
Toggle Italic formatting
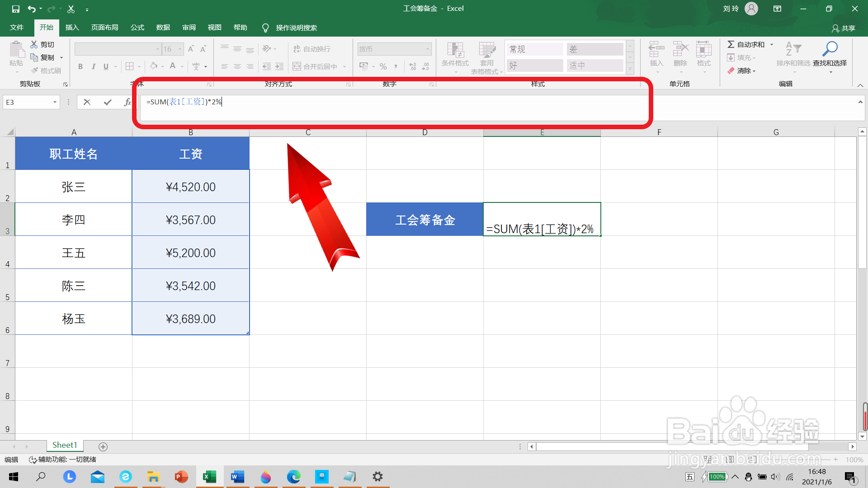(x=93, y=66)
